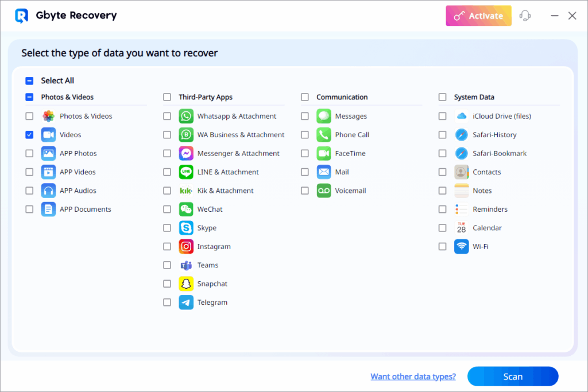This screenshot has width=588, height=392.
Task: Check the System Data category checkbox
Action: point(442,98)
